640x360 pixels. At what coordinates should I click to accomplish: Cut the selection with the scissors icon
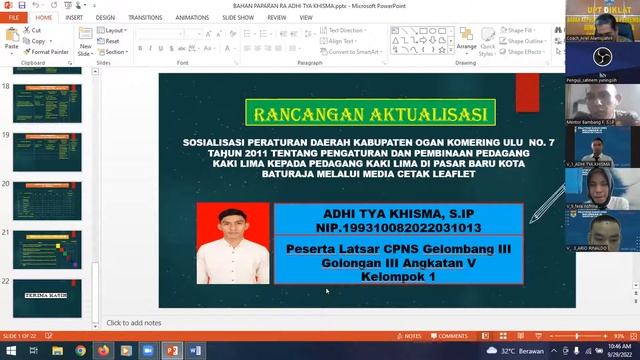32,30
